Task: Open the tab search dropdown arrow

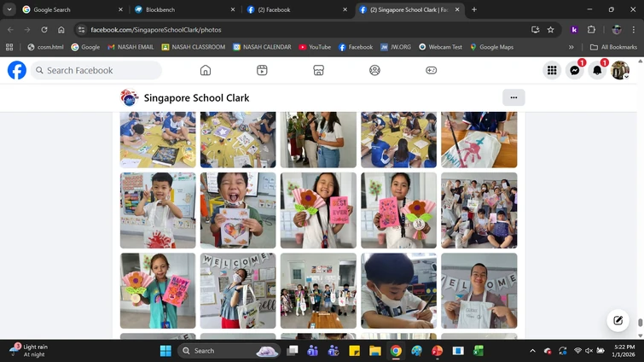Action: click(x=9, y=9)
